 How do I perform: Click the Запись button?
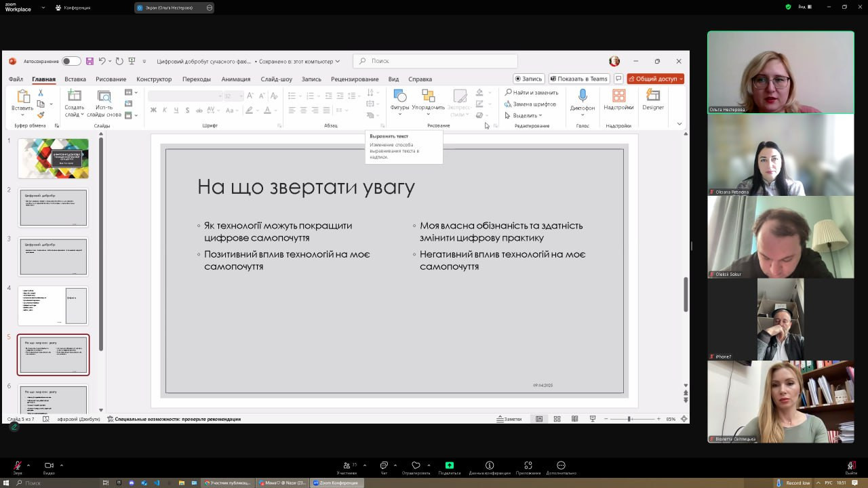[x=528, y=79]
